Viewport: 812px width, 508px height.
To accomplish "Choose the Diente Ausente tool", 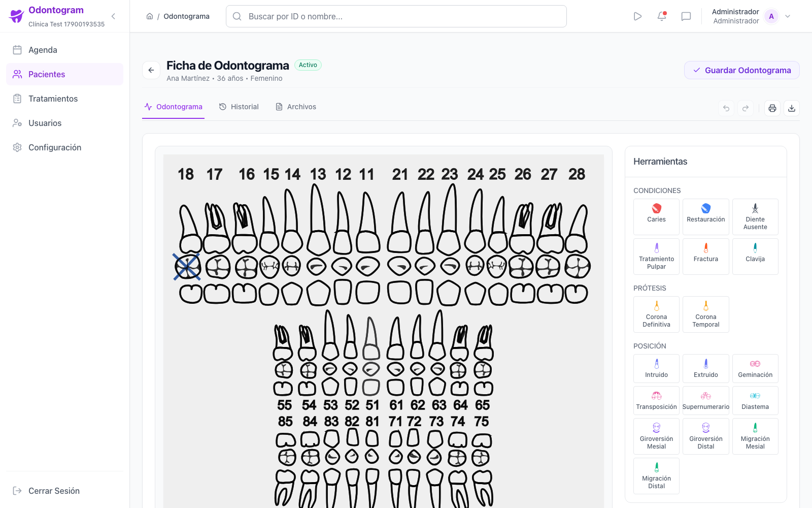I will [755, 217].
